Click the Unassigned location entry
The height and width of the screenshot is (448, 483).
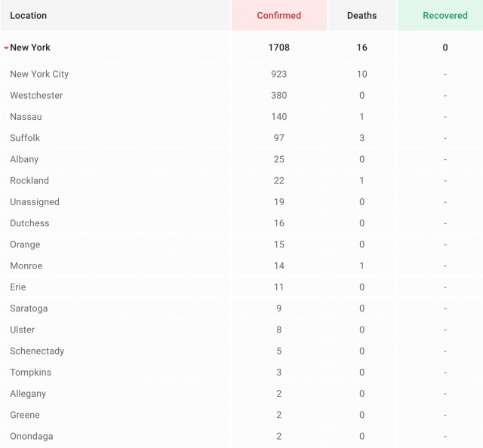coord(35,202)
